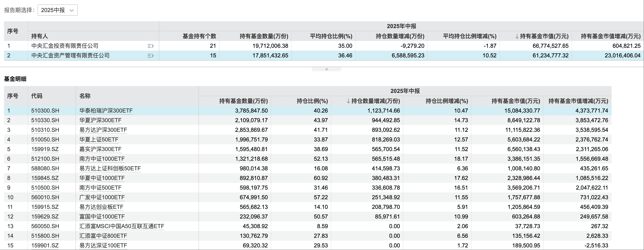The width and height of the screenshot is (644, 250).
Task: Click 持有基金市值增减(万元) header in detail table
Action: (x=578, y=101)
